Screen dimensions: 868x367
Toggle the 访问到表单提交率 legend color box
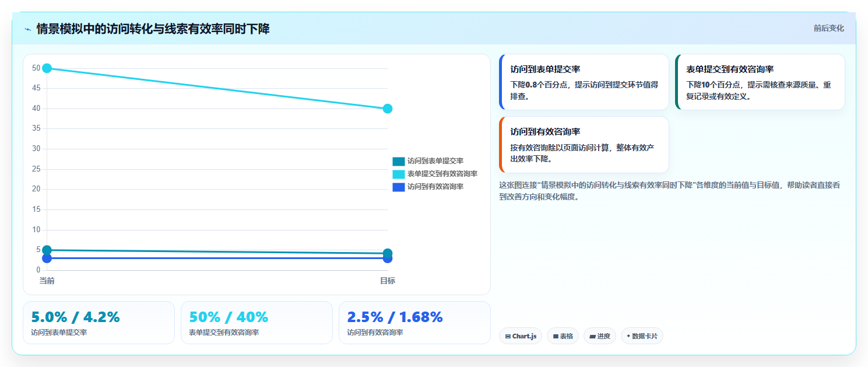(399, 161)
